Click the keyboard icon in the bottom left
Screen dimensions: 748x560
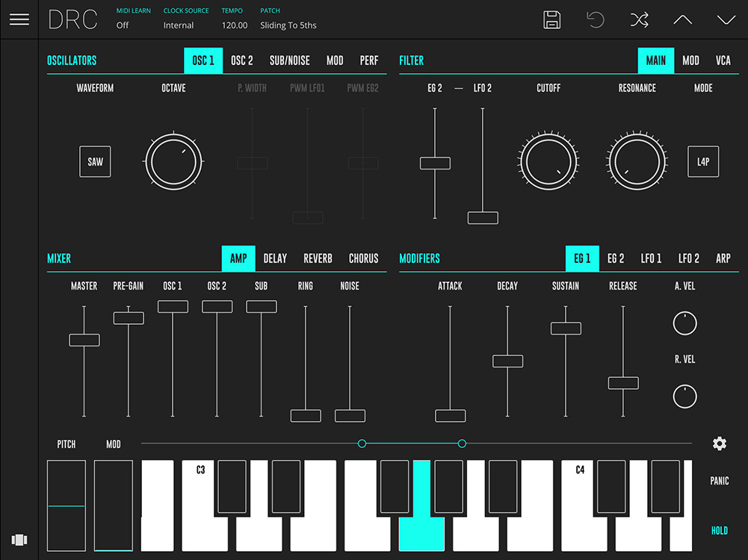(x=19, y=540)
